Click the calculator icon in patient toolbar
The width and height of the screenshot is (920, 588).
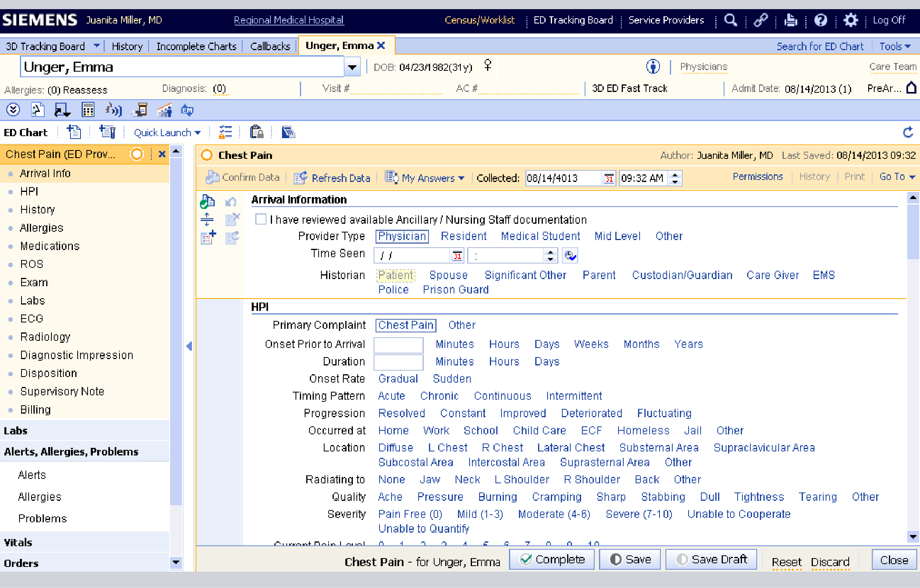click(88, 110)
